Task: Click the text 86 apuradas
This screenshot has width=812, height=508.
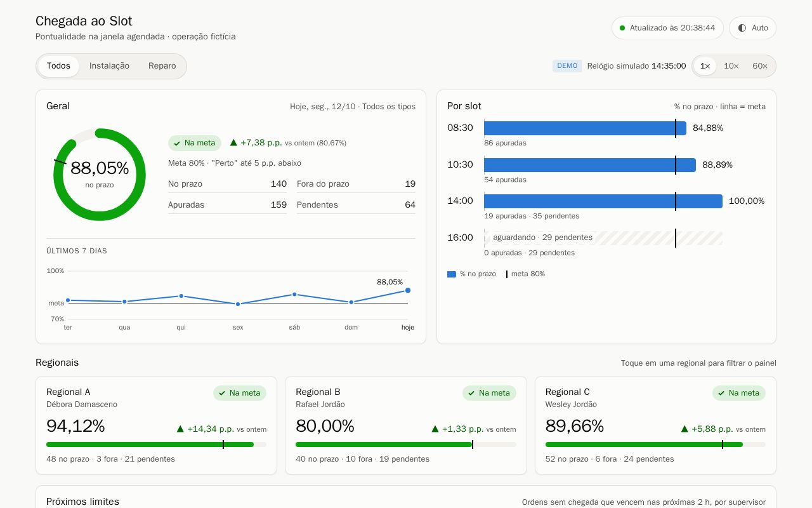Action: [x=505, y=144]
